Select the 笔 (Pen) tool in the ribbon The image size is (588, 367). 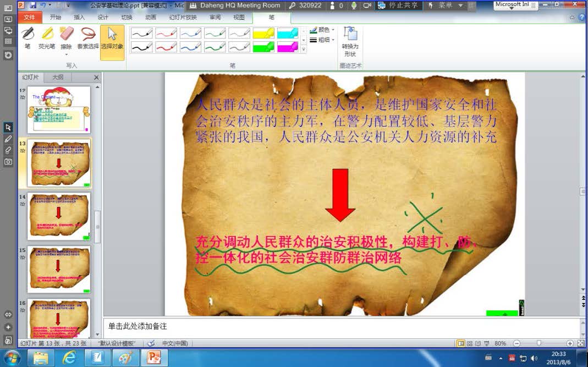(28, 37)
